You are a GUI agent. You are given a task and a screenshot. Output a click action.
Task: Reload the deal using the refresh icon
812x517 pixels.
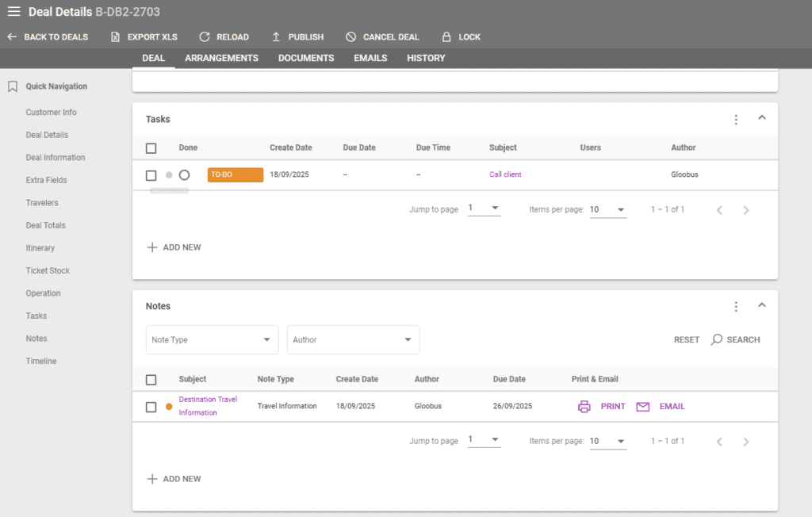(x=205, y=36)
